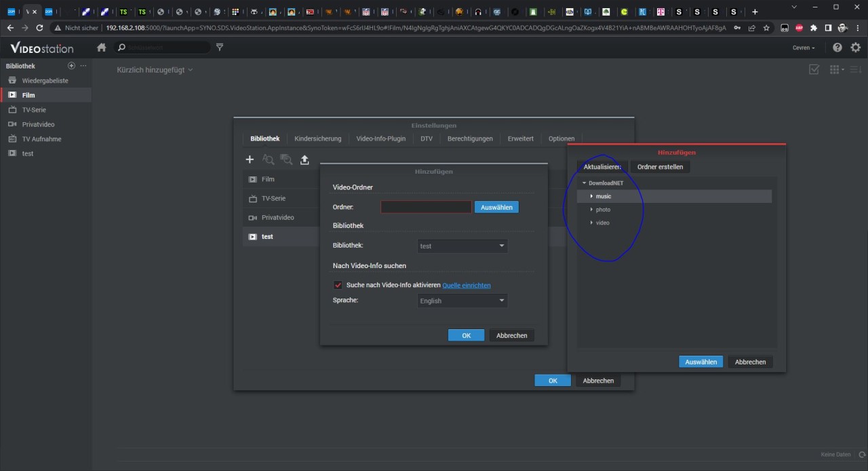The image size is (868, 471).
Task: Open the help question mark icon
Action: coord(837,48)
